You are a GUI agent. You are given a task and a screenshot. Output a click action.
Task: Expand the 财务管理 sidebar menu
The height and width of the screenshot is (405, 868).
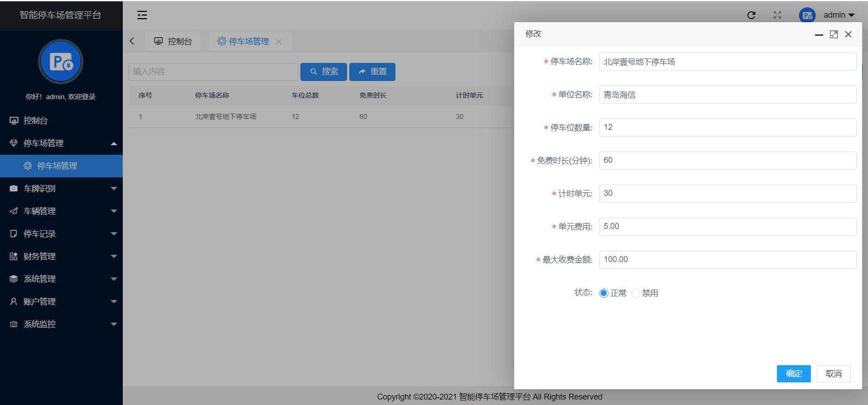tap(61, 256)
